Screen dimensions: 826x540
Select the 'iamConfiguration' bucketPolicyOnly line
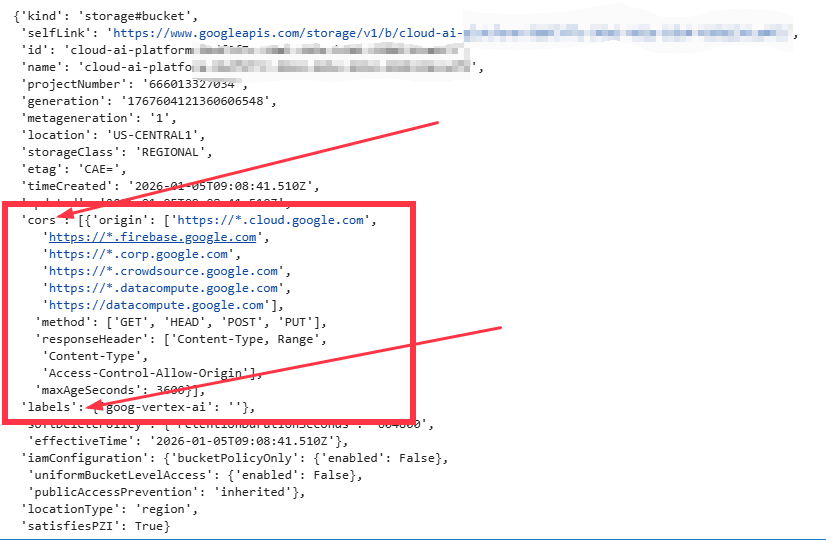[x=234, y=458]
